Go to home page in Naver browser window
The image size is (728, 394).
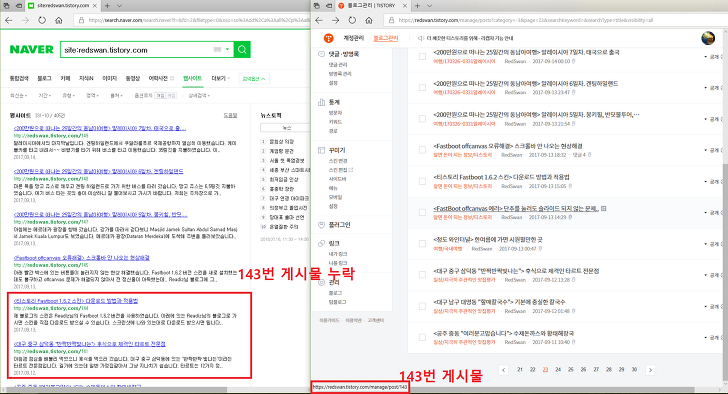[58, 20]
